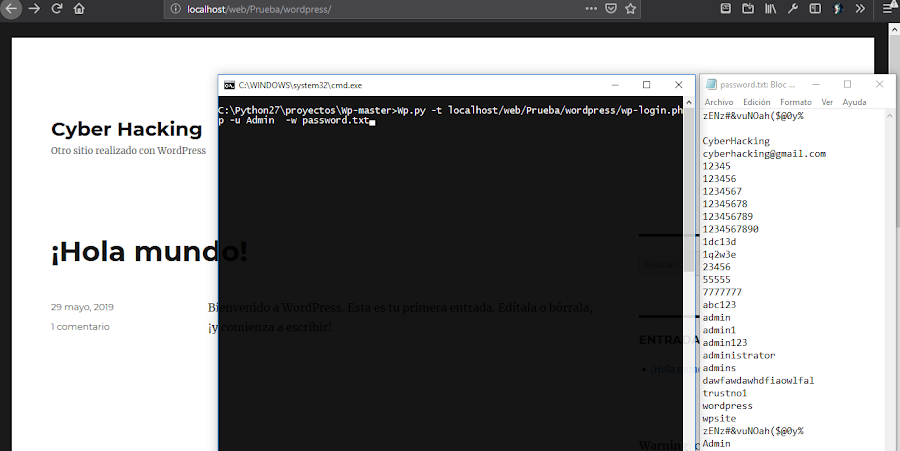900x451 pixels.
Task: Click admin123 line in Notepad
Action: pyautogui.click(x=725, y=343)
